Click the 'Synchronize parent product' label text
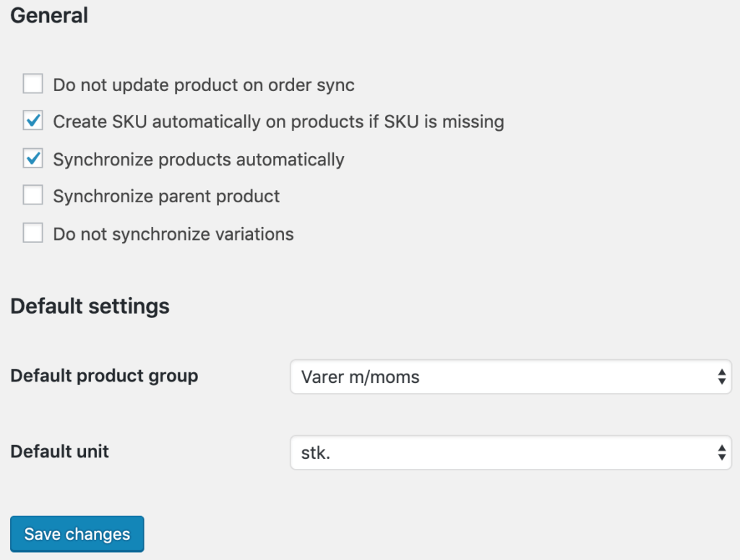The image size is (740, 560). click(166, 197)
